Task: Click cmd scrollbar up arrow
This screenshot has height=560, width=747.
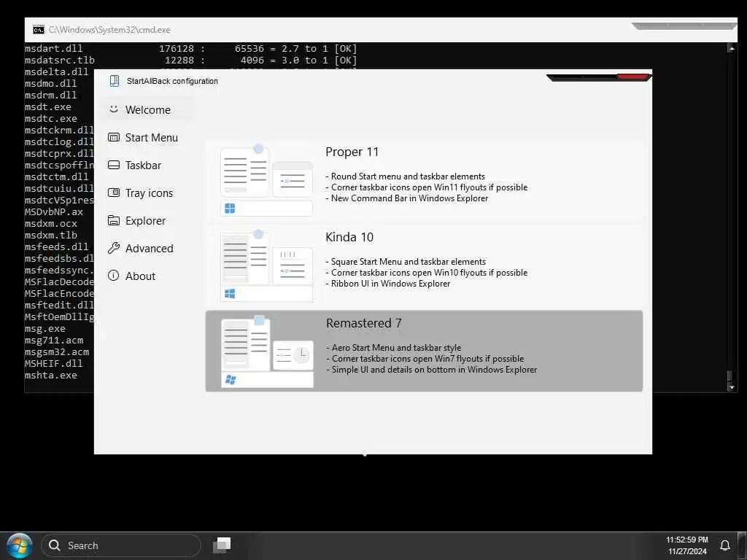Action: [x=731, y=48]
